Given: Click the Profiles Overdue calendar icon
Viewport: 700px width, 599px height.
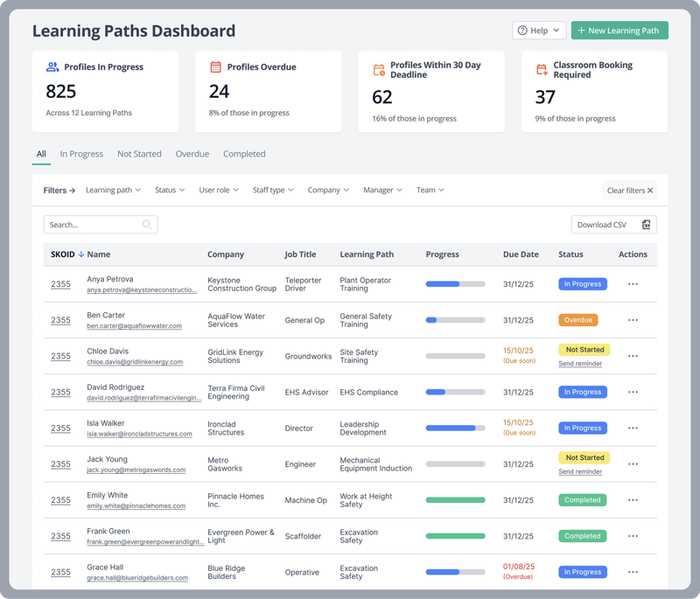Looking at the screenshot, I should 215,66.
